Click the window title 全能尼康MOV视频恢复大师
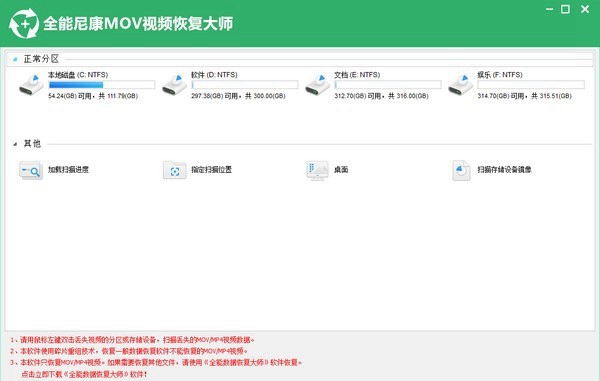 click(138, 24)
